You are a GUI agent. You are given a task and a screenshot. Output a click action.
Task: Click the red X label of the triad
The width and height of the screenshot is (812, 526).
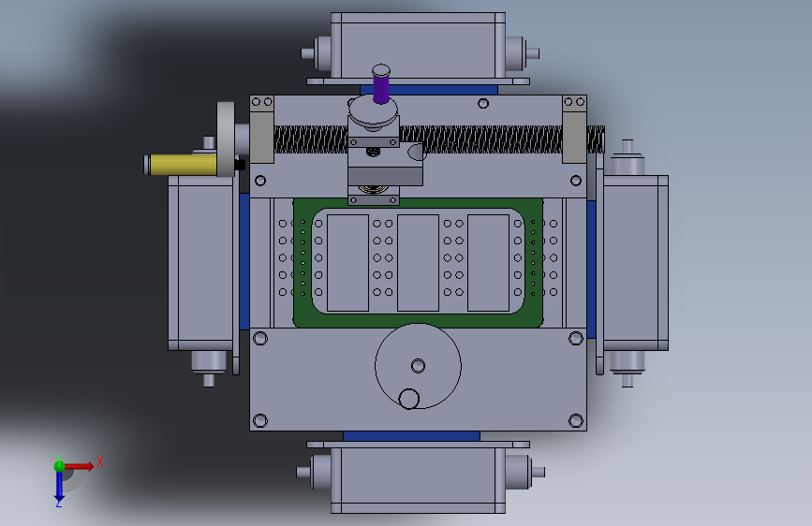click(100, 461)
